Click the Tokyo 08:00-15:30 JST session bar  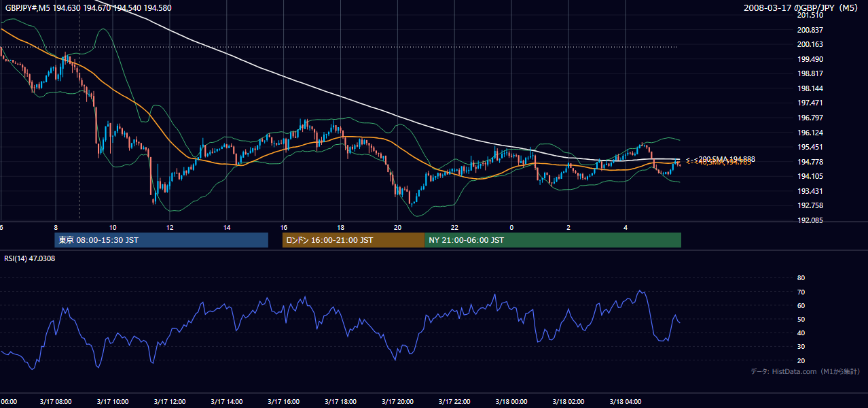[162, 240]
